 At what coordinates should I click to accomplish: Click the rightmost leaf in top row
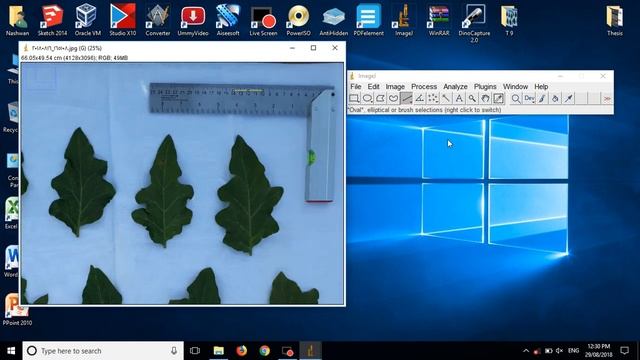click(248, 195)
